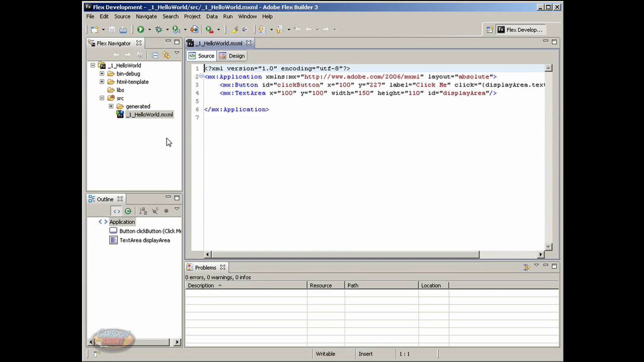Click the Next Annotation down-arrow icon

261,29
